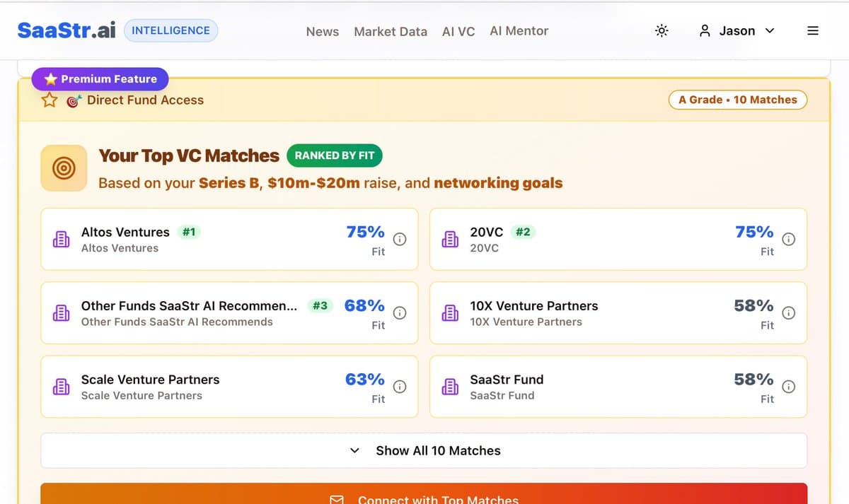This screenshot has height=504, width=849.
Task: Open the AI Mentor section
Action: coord(519,30)
